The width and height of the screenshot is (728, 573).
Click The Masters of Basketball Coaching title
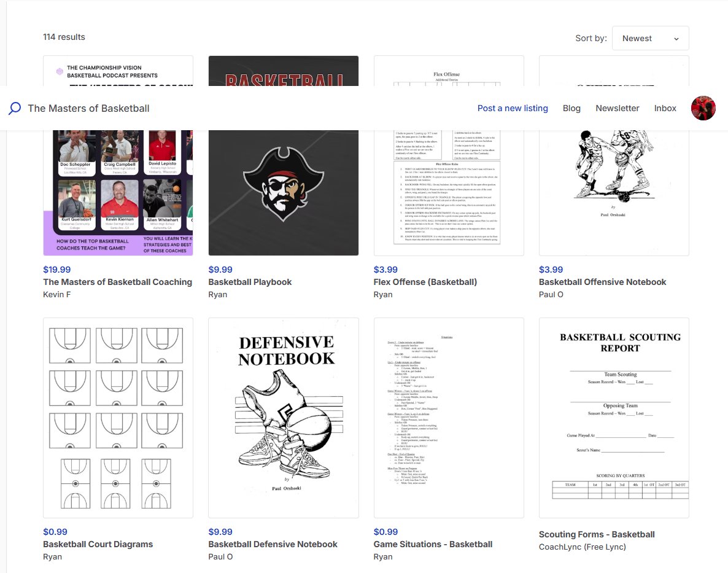(117, 282)
